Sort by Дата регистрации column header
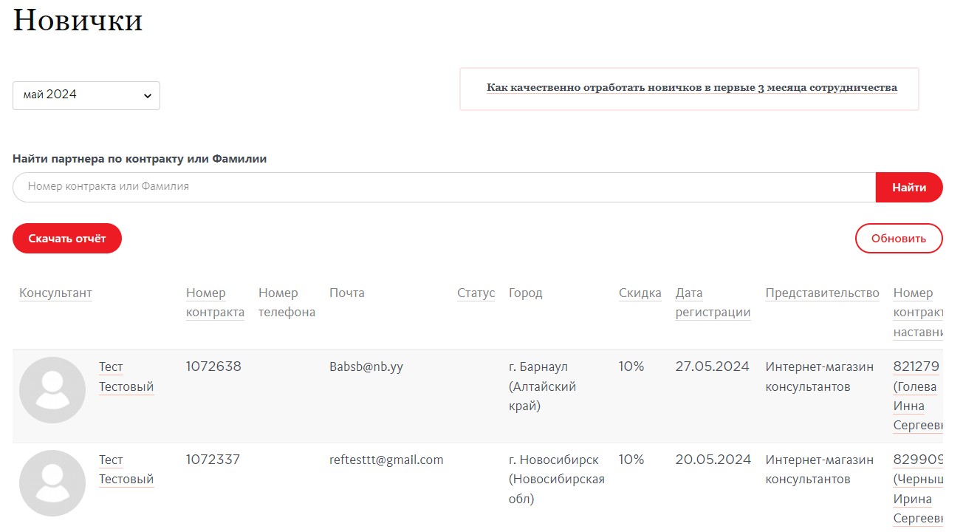 (x=712, y=303)
